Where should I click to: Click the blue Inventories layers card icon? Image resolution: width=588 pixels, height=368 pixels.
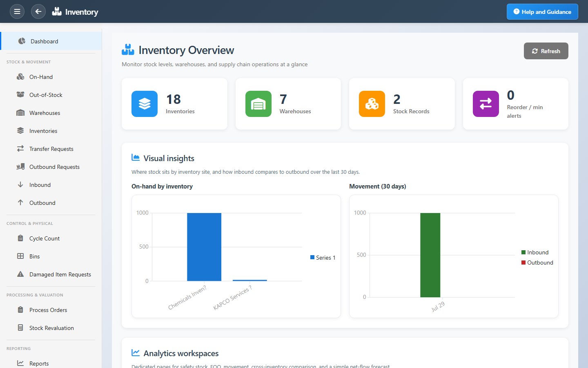(145, 104)
